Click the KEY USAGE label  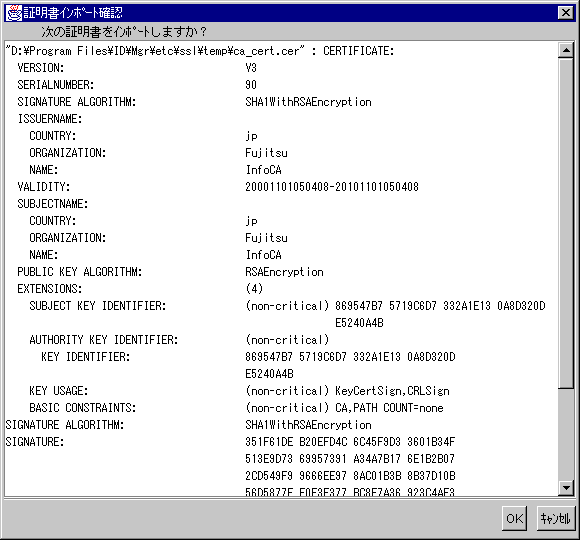tap(58, 391)
